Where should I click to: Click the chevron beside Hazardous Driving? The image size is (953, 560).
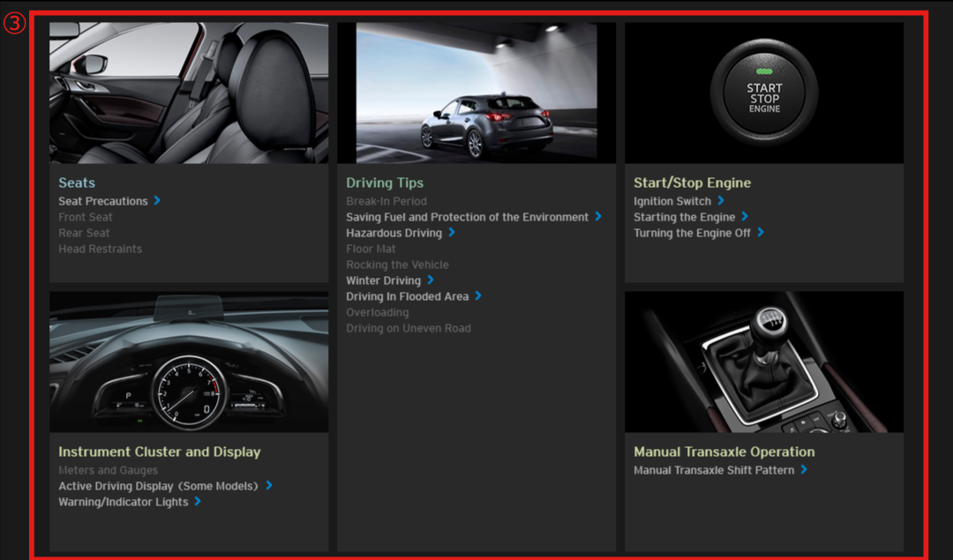(451, 233)
